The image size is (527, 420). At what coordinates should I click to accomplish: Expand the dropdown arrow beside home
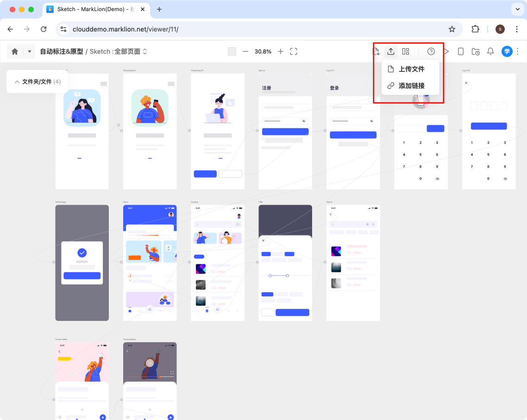tap(29, 51)
